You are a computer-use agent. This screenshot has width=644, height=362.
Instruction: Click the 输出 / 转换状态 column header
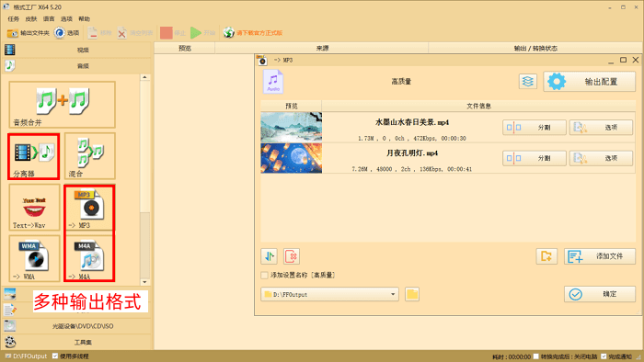535,49
